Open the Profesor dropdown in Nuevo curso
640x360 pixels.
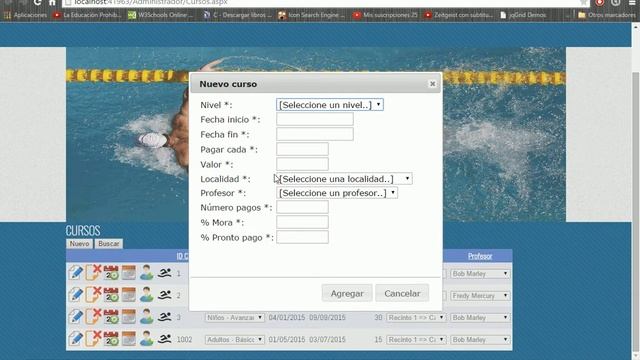coord(337,193)
